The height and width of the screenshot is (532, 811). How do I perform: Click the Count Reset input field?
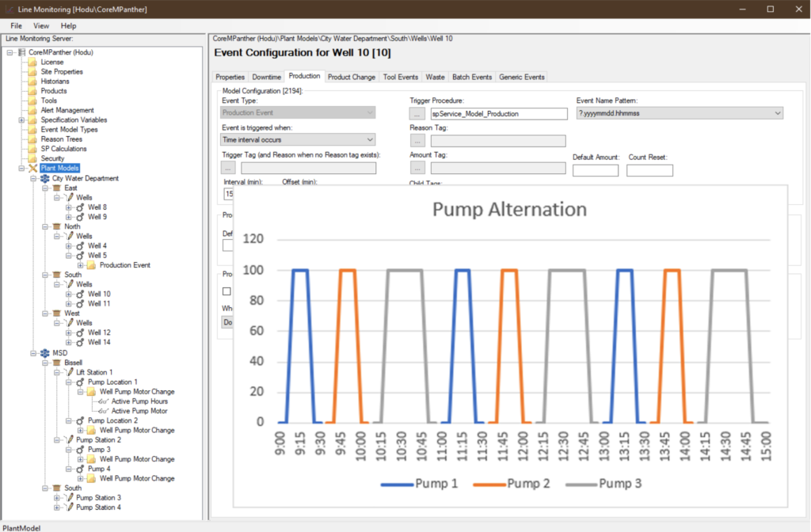point(649,171)
